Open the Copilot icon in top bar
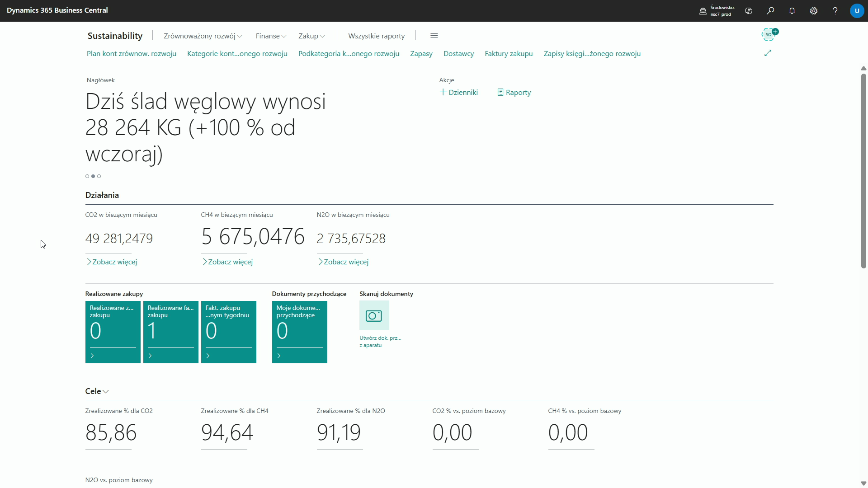 (x=749, y=11)
